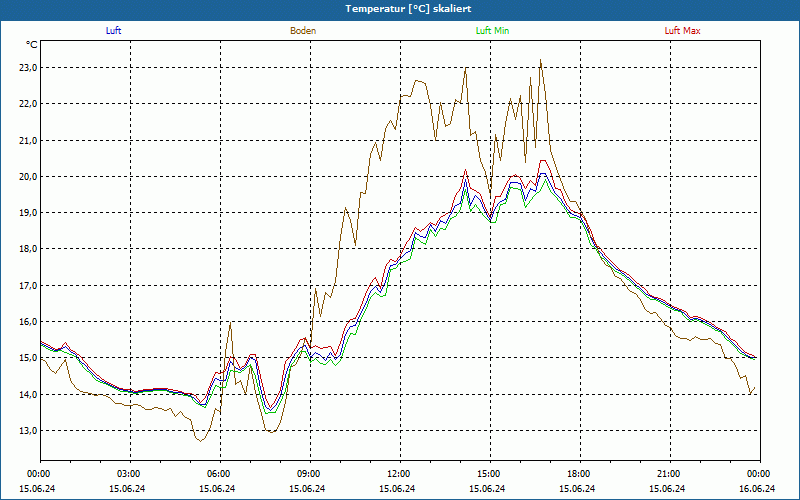Select the 20,0 y-axis value
Screen dimensions: 800x500
click(27, 177)
